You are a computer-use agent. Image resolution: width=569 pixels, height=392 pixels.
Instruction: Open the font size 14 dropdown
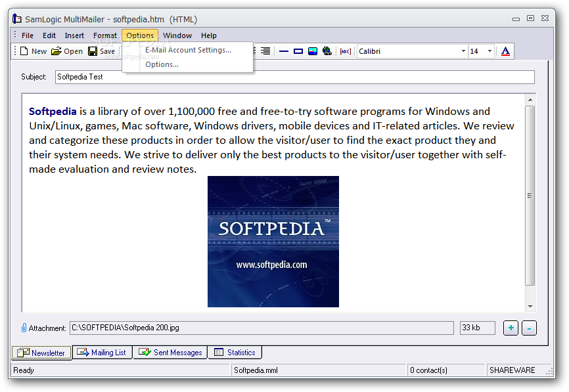[489, 51]
